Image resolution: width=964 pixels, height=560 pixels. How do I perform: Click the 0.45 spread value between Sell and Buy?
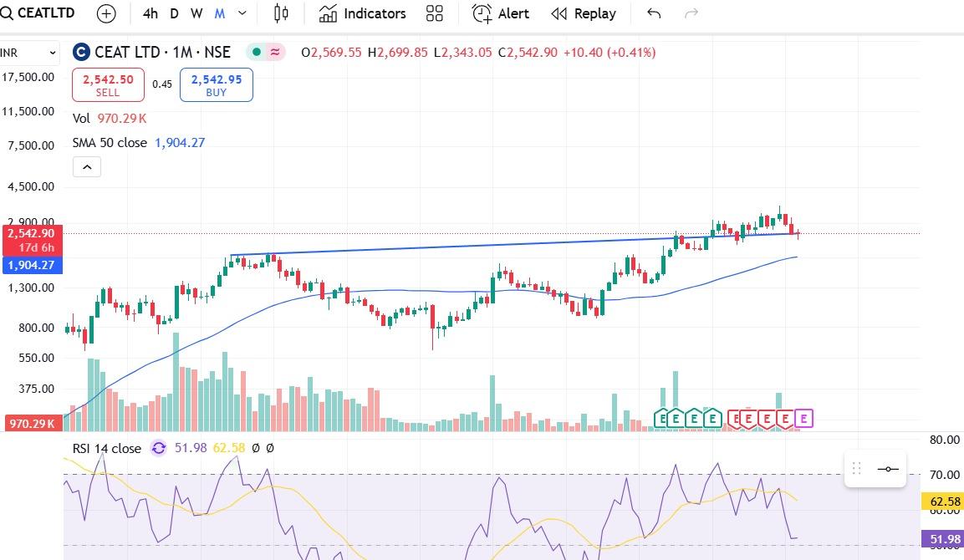point(162,84)
